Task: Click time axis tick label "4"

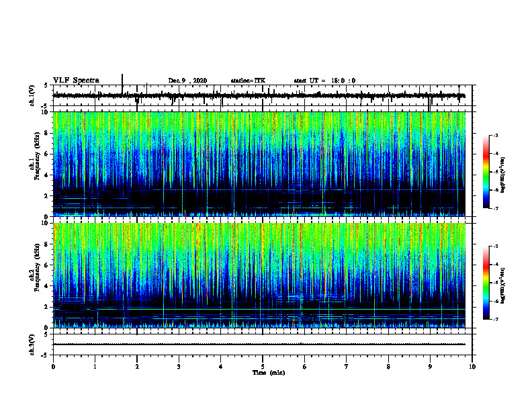Action: [x=221, y=367]
